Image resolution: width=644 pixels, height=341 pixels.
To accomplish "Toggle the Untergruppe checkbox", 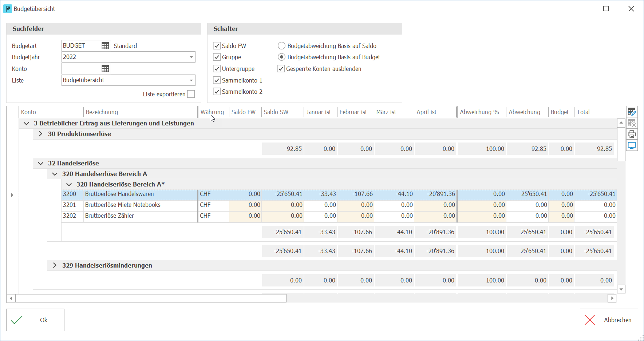I will [217, 69].
